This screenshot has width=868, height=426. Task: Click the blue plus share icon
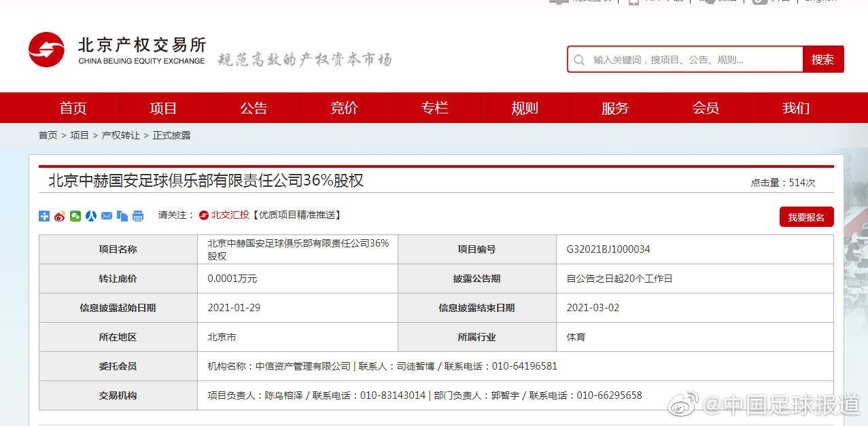44,216
